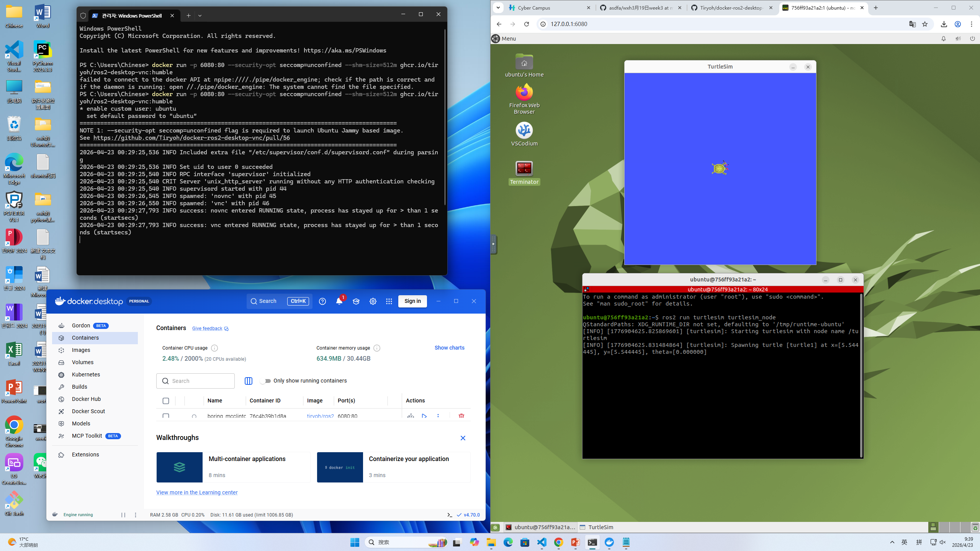Ask Gordon about the boring_mcclintock container
This screenshot has width=980, height=551.
(411, 416)
